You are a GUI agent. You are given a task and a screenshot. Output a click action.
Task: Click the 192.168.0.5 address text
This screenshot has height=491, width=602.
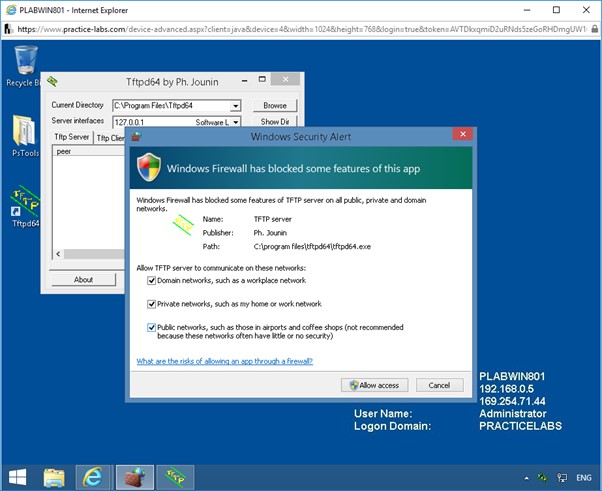[x=506, y=389]
